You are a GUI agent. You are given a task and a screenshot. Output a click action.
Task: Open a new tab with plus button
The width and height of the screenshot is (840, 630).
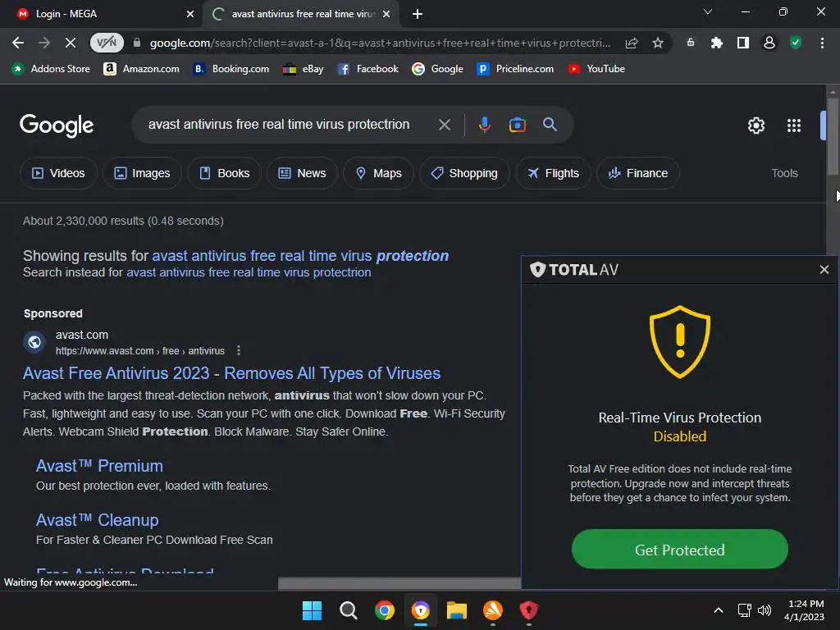coord(418,14)
